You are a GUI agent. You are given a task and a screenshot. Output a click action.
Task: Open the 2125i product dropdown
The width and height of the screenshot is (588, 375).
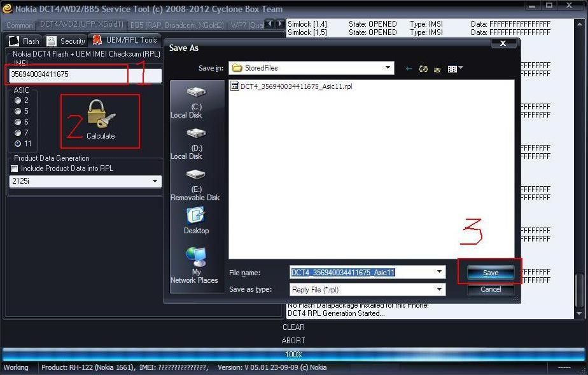(x=155, y=182)
